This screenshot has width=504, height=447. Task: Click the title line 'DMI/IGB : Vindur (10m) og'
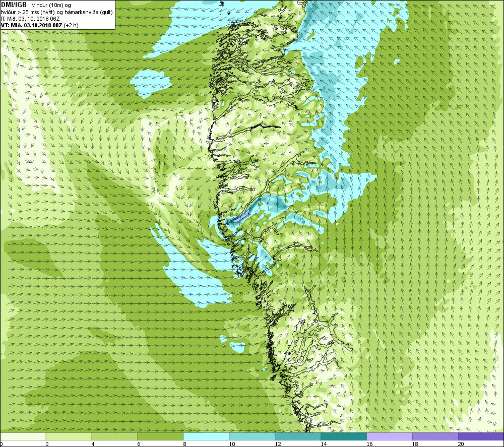coord(36,5)
